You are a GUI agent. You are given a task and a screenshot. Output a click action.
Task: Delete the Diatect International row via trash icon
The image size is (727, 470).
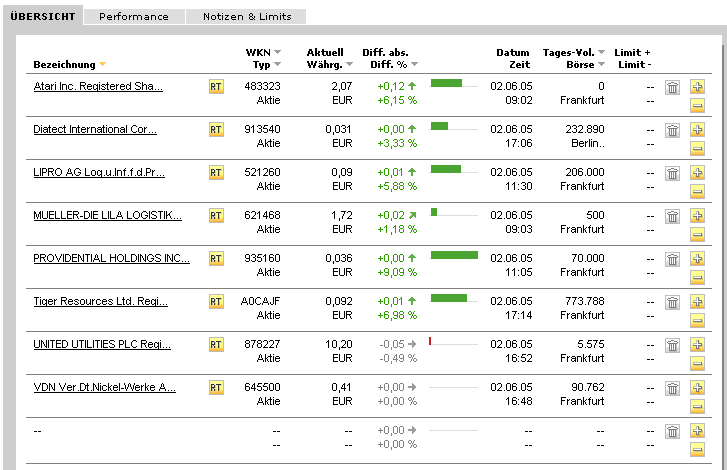coord(672,130)
